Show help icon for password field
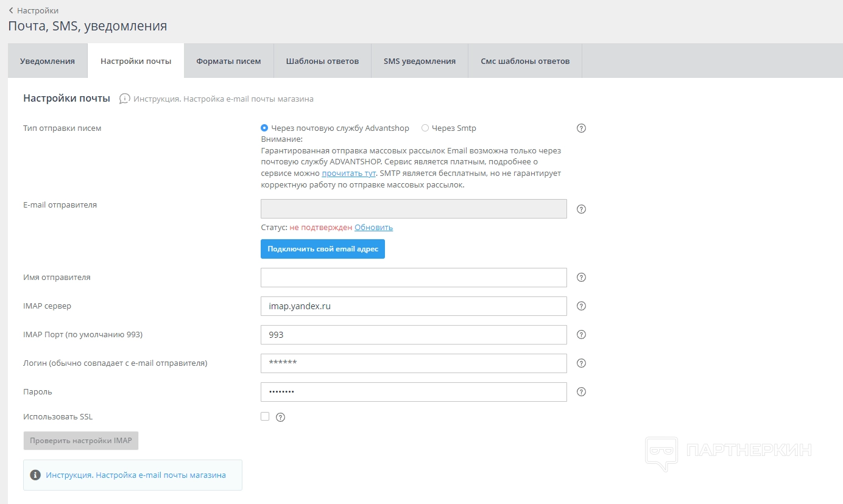843x504 pixels. pos(581,392)
